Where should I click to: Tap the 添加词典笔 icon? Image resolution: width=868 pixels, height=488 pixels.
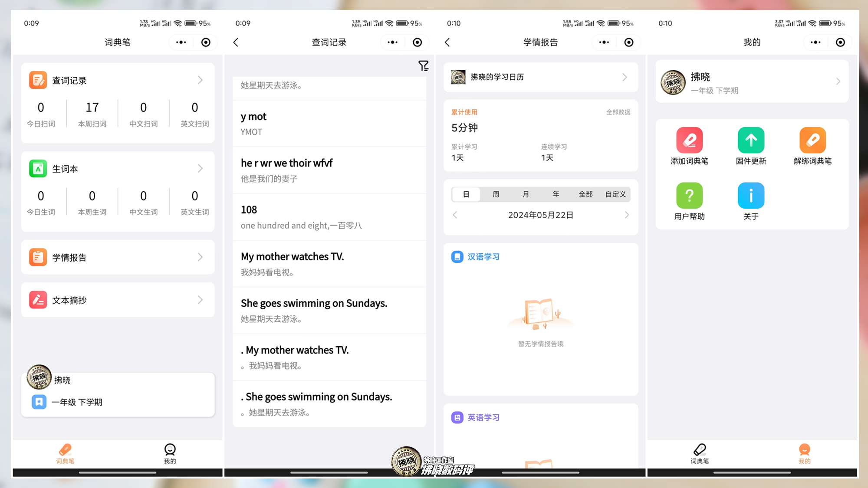pos(689,140)
